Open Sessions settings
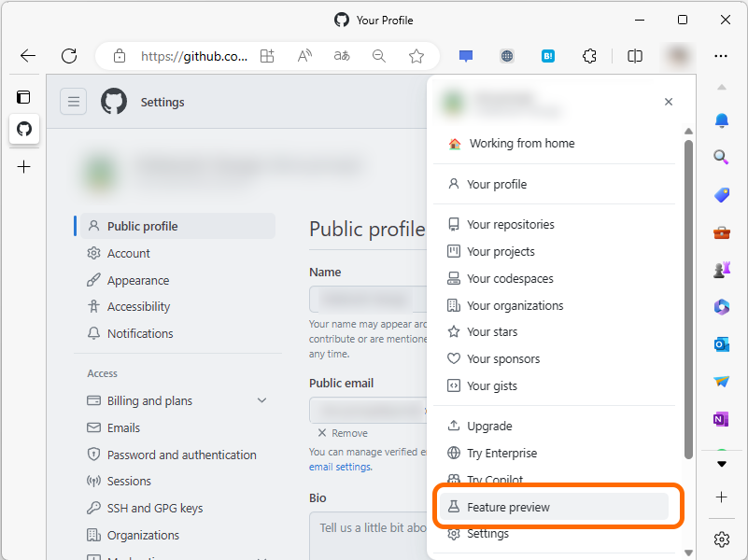 [178, 481]
